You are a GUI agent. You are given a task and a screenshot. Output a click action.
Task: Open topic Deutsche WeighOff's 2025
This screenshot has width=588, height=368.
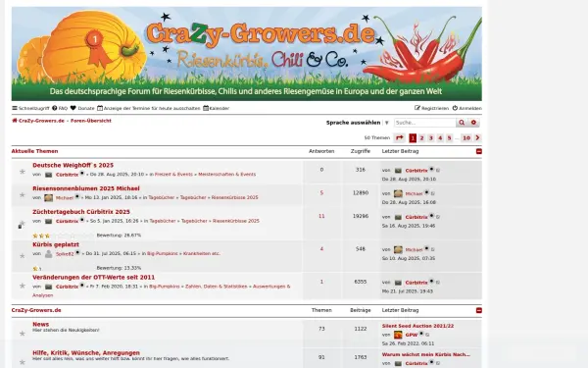tap(73, 165)
